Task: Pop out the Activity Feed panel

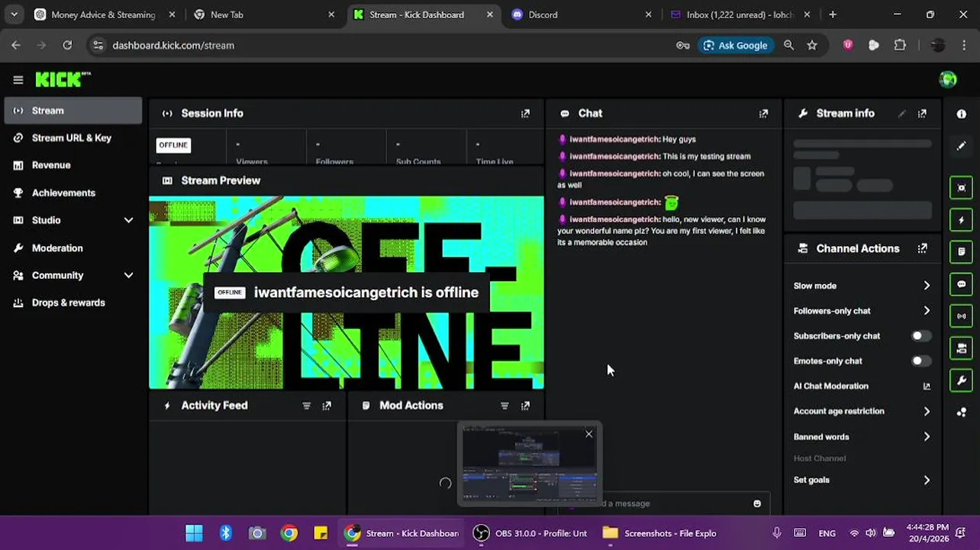Action: point(327,406)
